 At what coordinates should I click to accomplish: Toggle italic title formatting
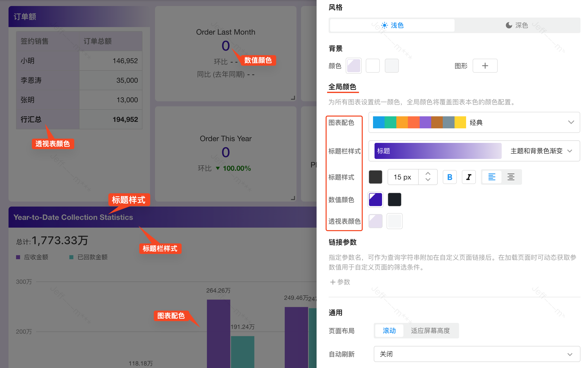point(469,177)
